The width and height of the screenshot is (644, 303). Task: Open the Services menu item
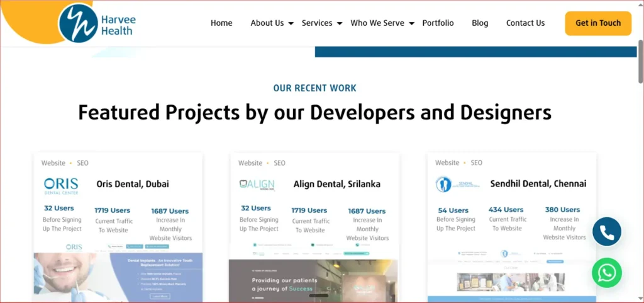(x=317, y=23)
